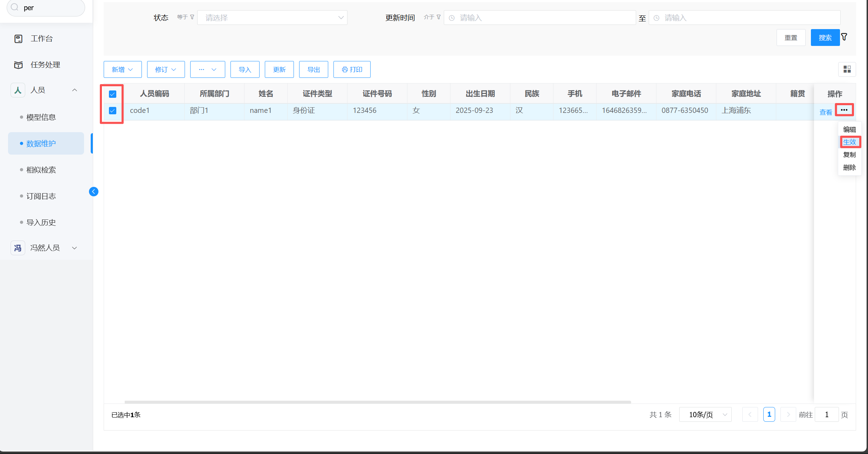
Task: Click filter funnel icon beside 搜索
Action: (844, 37)
